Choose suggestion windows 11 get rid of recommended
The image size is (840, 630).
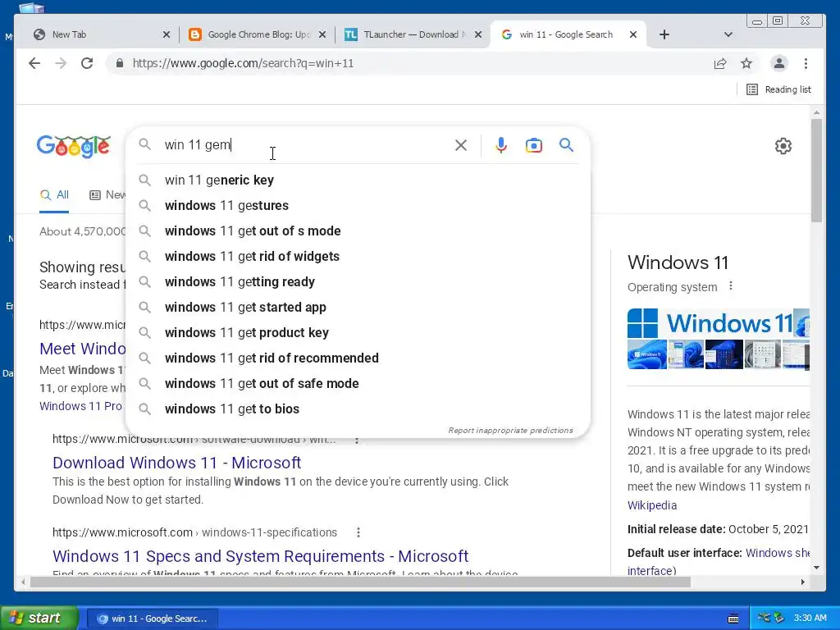358,358
